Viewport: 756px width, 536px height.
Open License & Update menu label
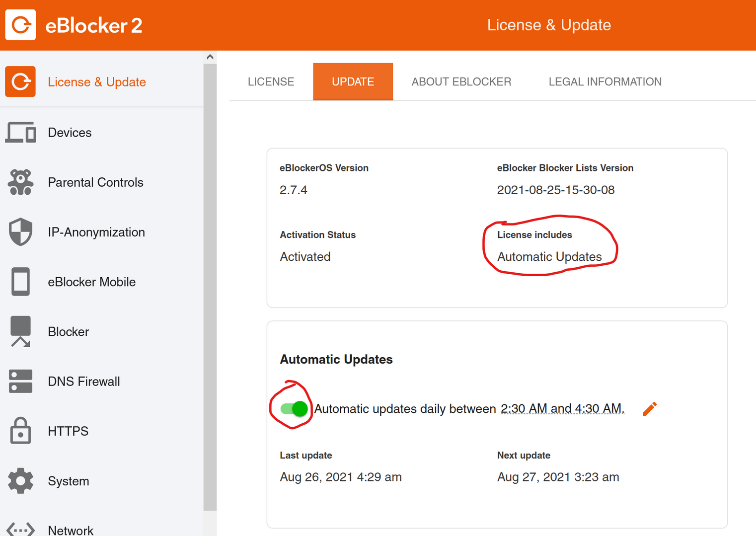[97, 82]
